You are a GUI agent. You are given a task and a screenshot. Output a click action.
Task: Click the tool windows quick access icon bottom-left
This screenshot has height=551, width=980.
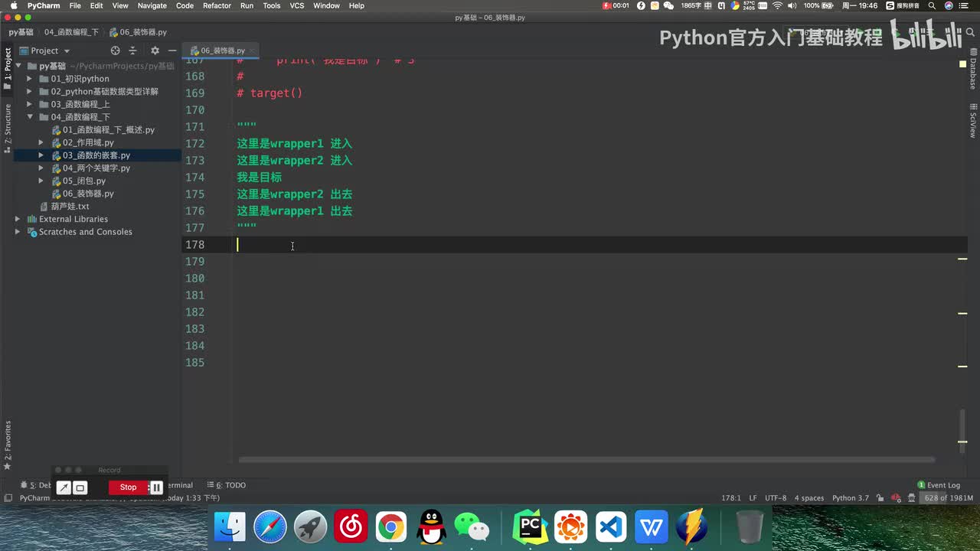click(x=8, y=498)
